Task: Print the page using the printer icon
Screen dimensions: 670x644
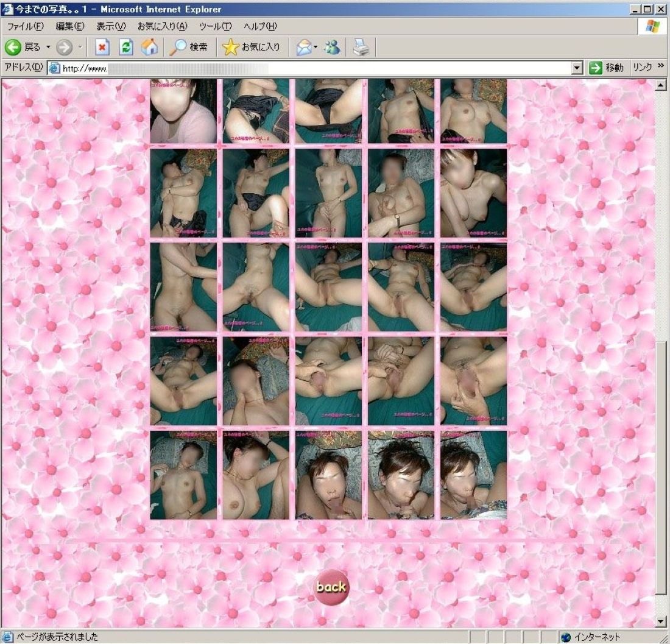Action: coord(361,47)
